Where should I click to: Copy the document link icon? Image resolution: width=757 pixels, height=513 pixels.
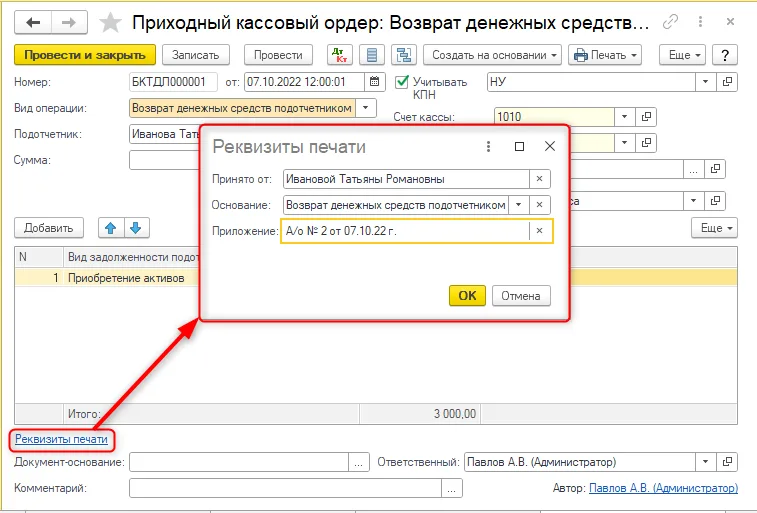pyautogui.click(x=670, y=22)
